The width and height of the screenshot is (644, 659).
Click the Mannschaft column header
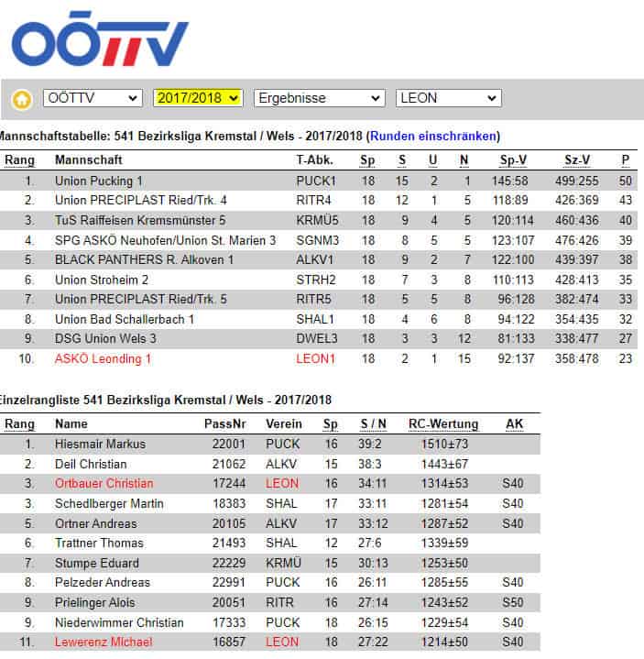click(x=89, y=159)
